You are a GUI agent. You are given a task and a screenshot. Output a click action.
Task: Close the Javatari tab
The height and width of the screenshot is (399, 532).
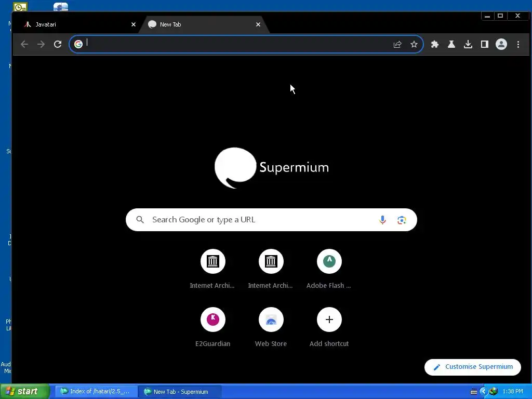(x=134, y=24)
